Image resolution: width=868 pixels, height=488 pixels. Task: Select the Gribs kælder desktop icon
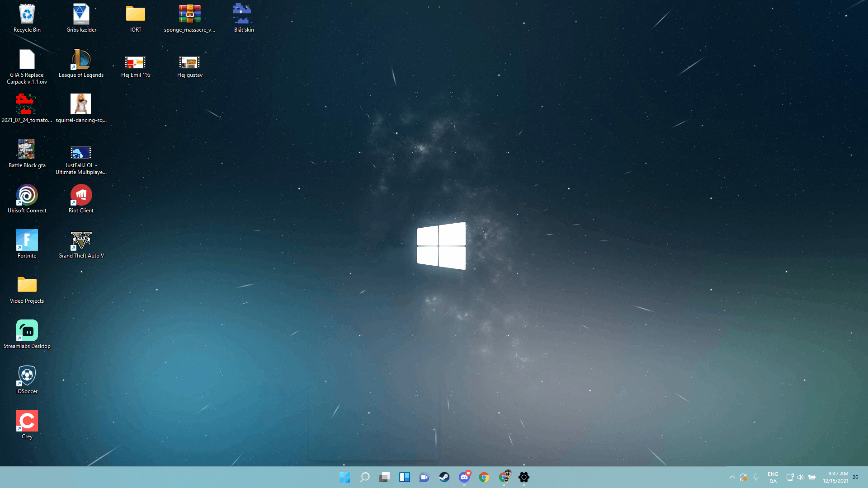click(x=81, y=18)
